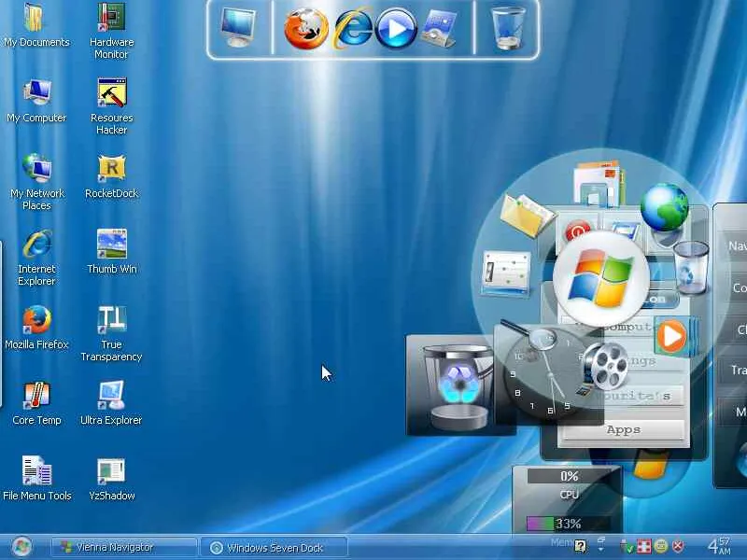
Task: Click the red checkered tray icon
Action: click(x=643, y=546)
